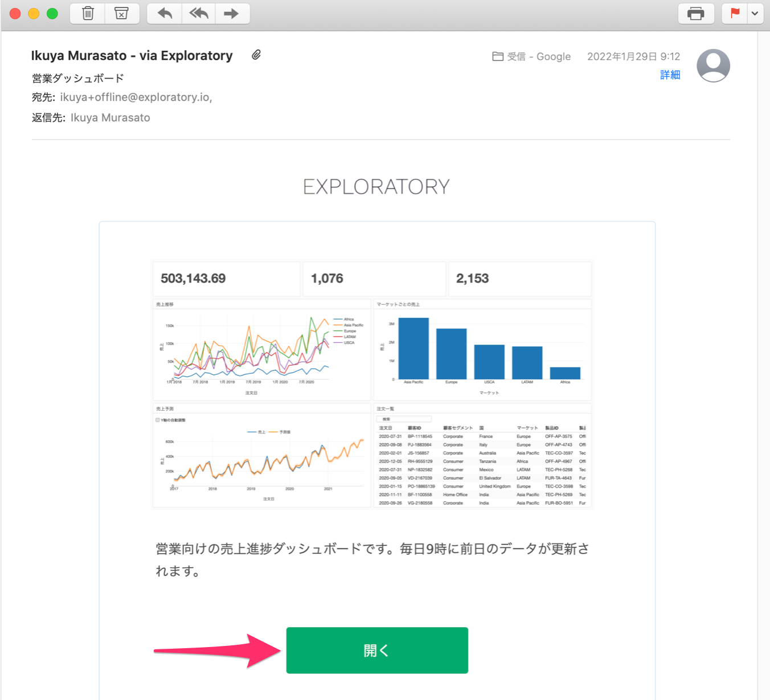
Task: Select sender name Ikuya Murasato - via Exploratory
Action: 132,55
